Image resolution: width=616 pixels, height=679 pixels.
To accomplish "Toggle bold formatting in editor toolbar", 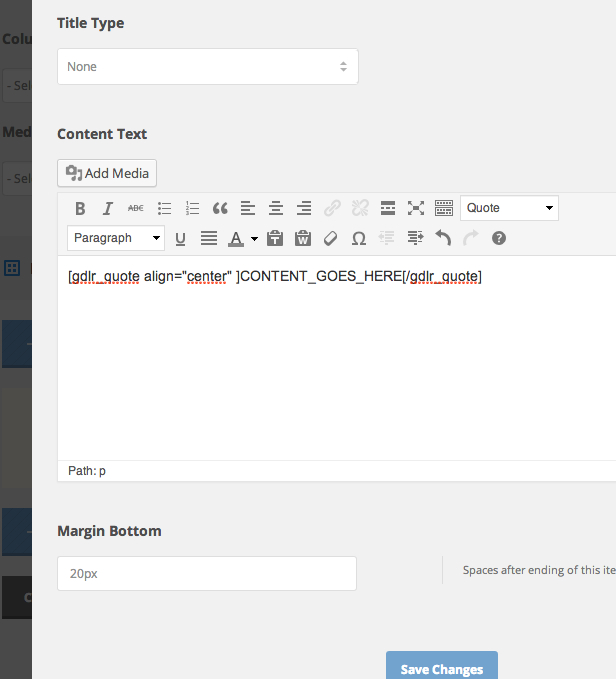I will [81, 208].
